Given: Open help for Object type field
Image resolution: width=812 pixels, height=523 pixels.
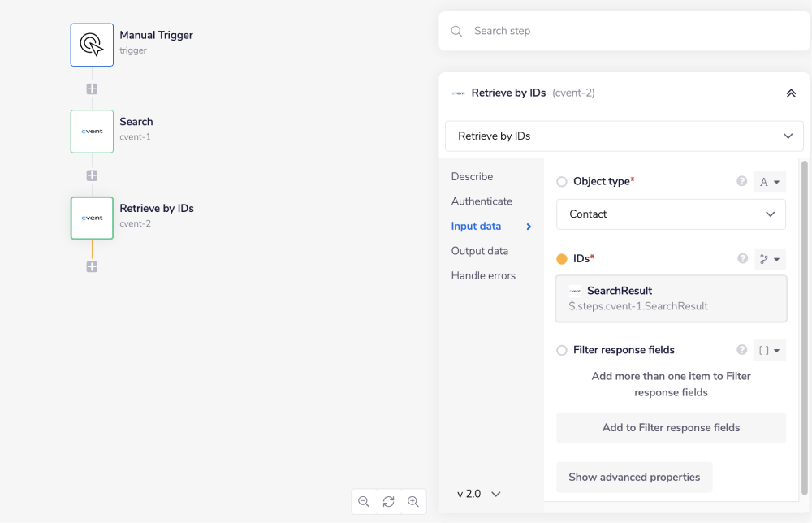Looking at the screenshot, I should (x=741, y=181).
